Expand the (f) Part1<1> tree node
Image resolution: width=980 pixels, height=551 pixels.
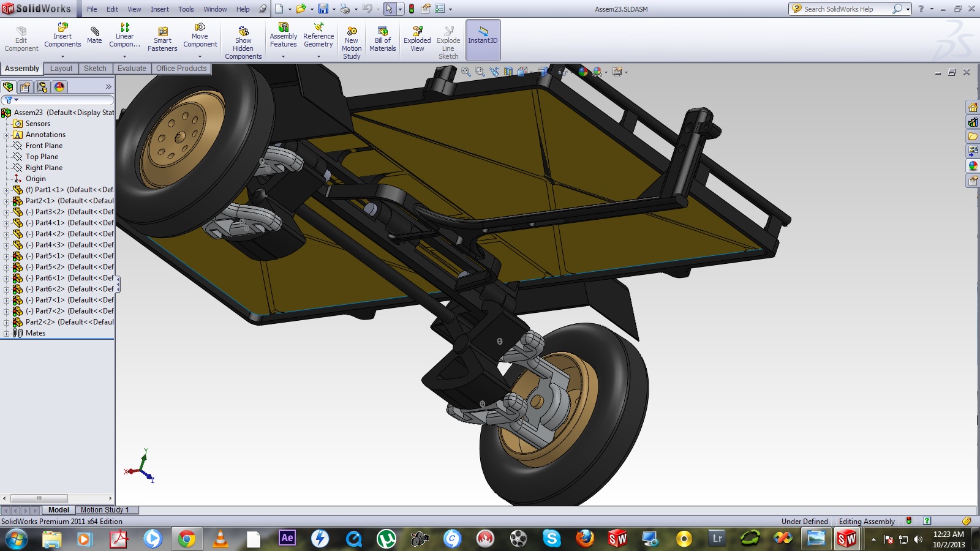tap(7, 190)
